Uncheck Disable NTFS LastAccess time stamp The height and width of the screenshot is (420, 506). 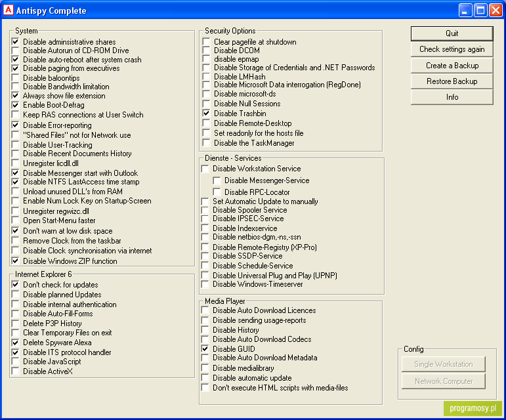pos(15,182)
